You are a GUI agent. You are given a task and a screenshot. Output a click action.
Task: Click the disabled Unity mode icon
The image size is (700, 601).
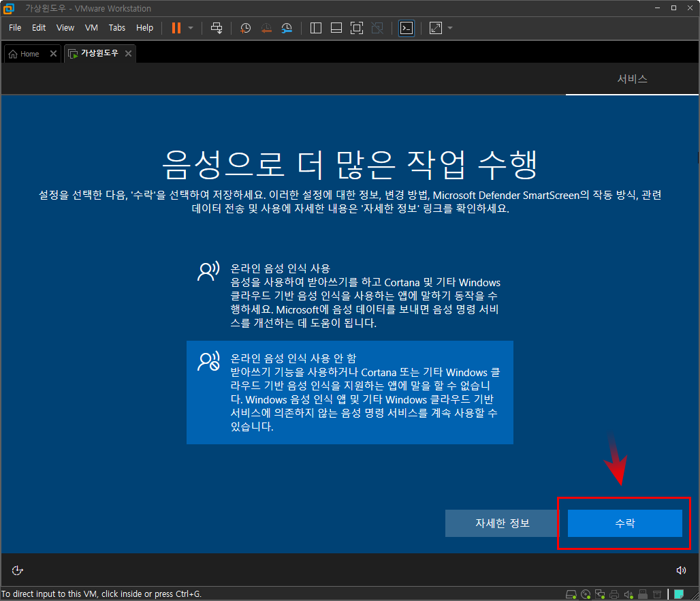click(x=377, y=28)
